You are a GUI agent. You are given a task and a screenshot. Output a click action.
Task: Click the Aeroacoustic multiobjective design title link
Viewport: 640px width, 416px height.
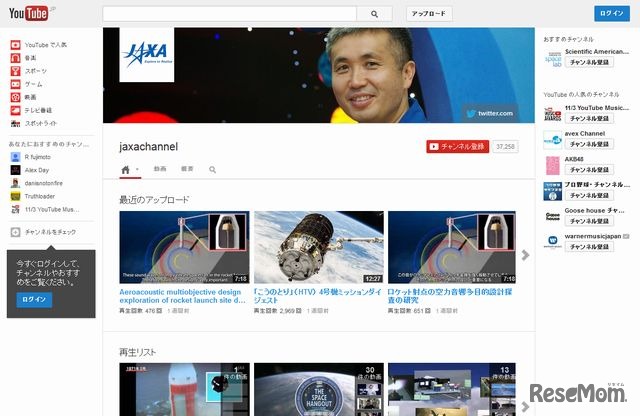[182, 296]
